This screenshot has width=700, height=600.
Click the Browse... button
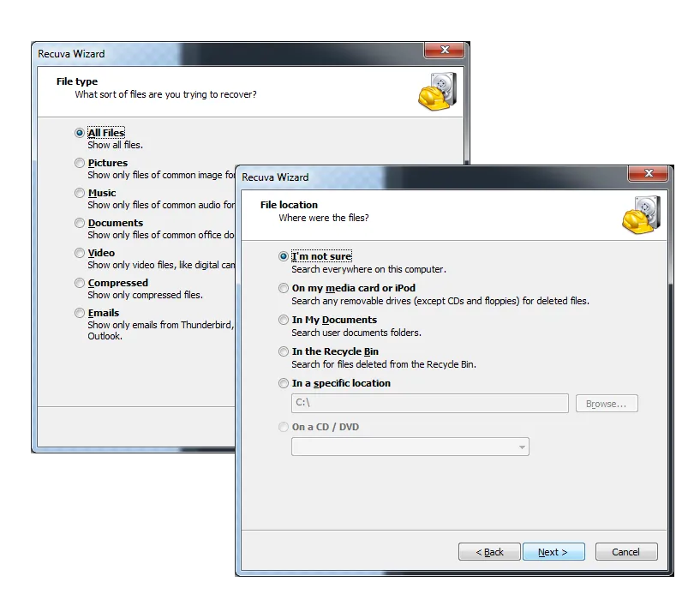[607, 404]
